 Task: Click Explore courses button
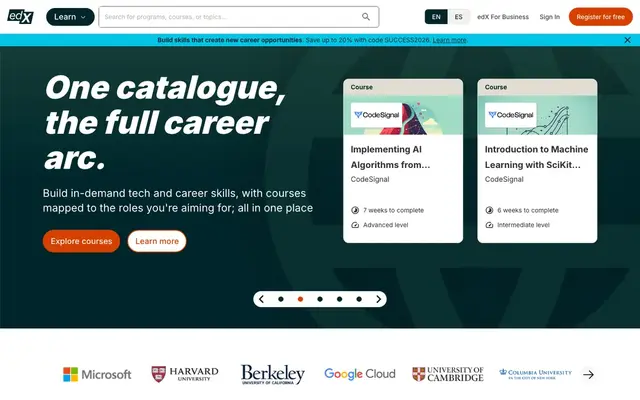[81, 241]
